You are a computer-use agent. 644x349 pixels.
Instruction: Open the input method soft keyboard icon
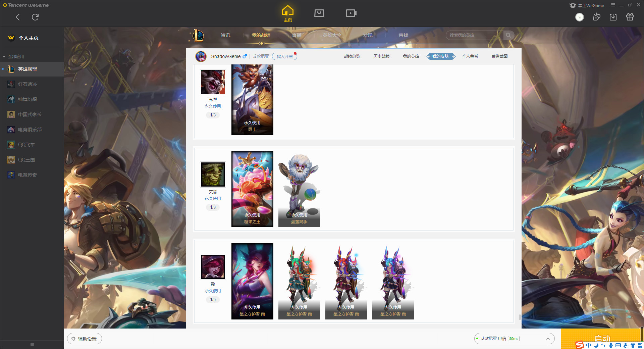(618, 345)
